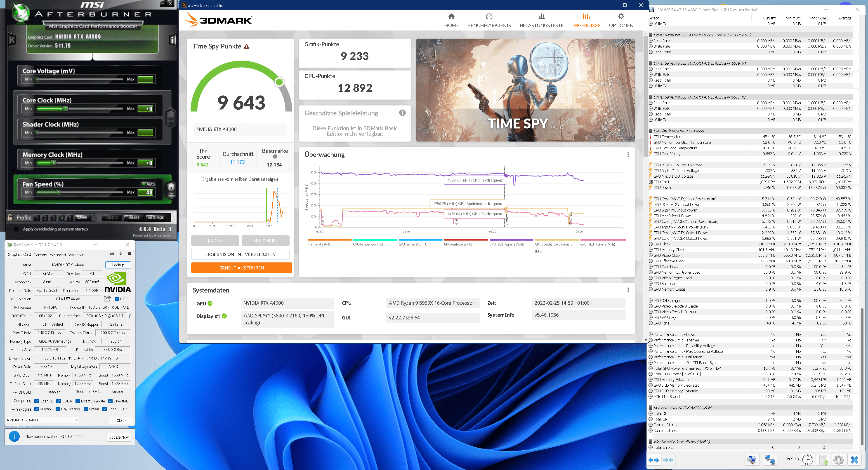Click the Afterburner profile lock icon
The height and width of the screenshot is (470, 868).
[10, 217]
